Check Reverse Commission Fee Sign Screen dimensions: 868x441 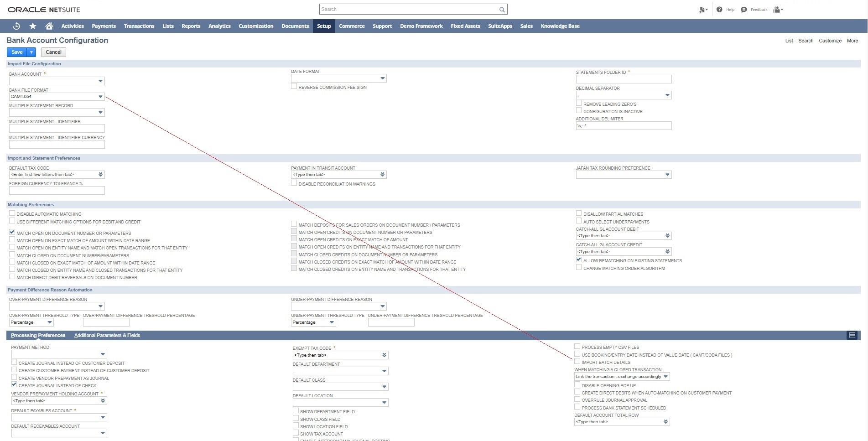click(x=294, y=86)
